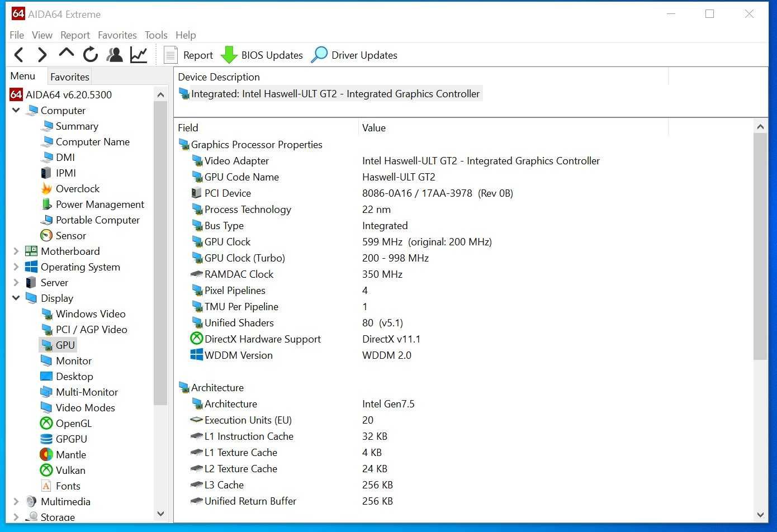777x532 pixels.
Task: Click the Overclock flame icon
Action: [46, 189]
